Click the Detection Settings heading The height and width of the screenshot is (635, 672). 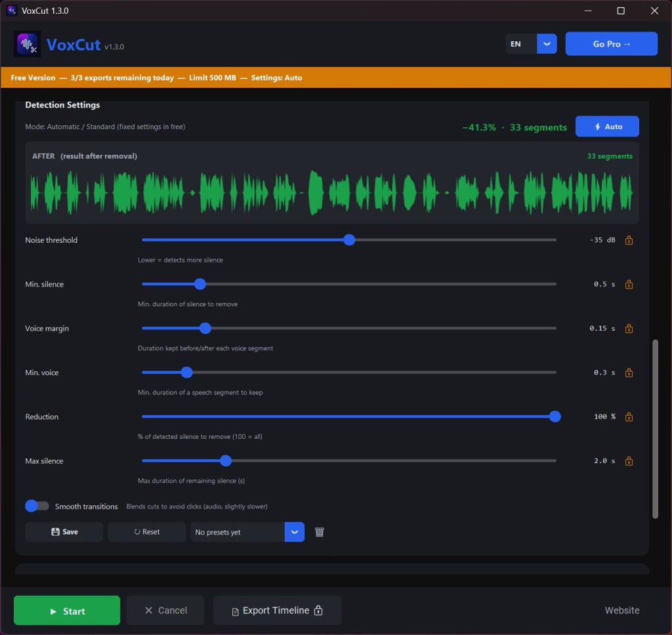pos(62,104)
